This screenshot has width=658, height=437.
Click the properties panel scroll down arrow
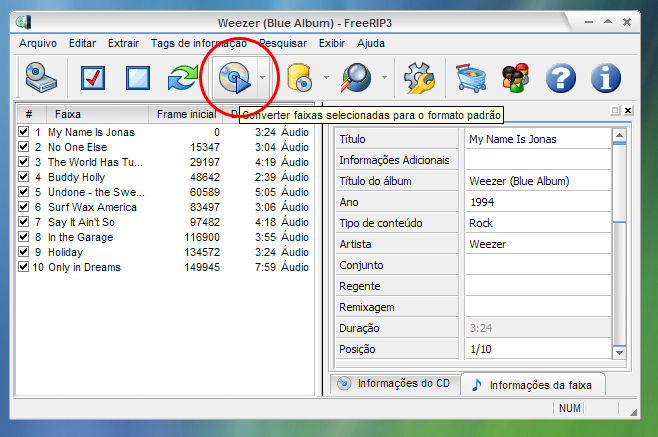(619, 353)
